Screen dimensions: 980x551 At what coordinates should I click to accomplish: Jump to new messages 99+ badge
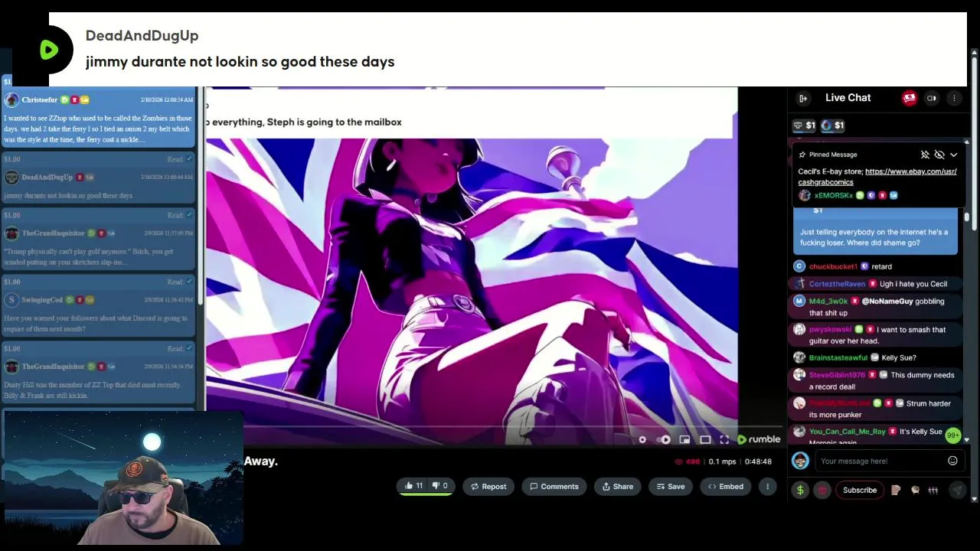952,435
